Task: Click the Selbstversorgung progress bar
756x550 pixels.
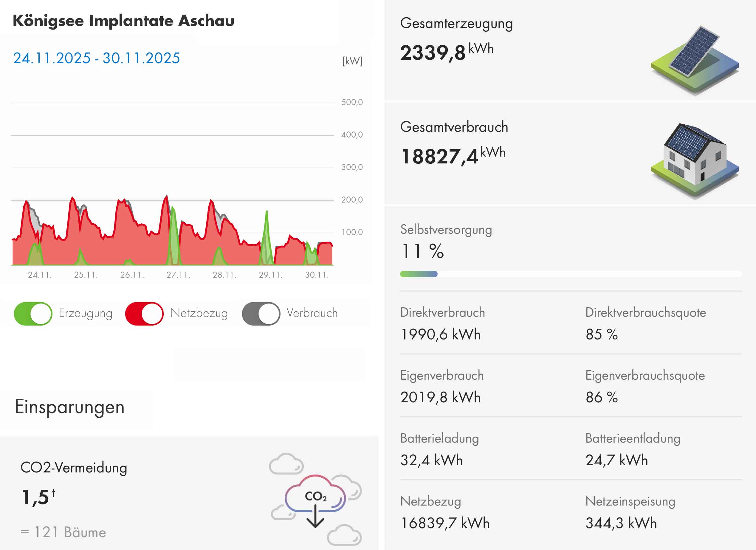Action: 570,274
